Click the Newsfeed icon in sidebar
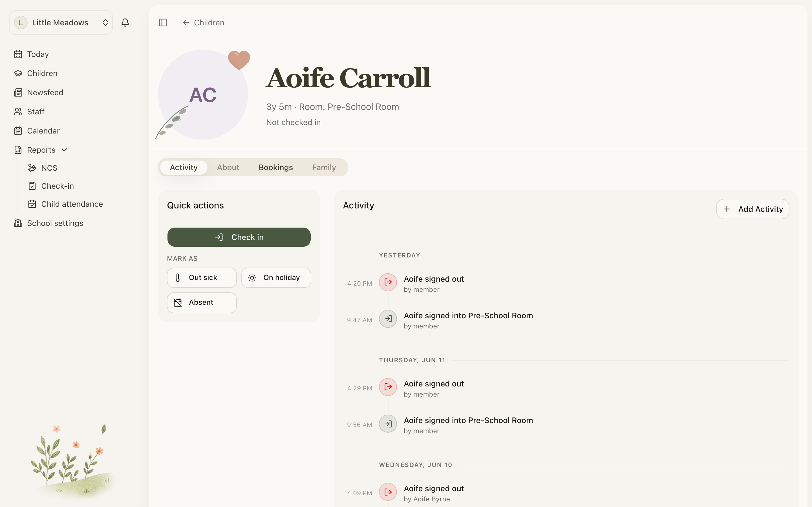Screen dimensions: 812x507 point(18,92)
